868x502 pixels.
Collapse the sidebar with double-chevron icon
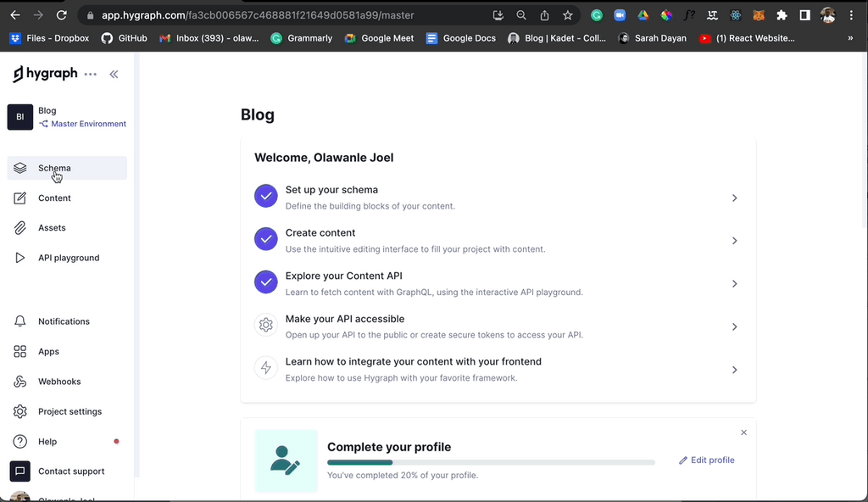[x=114, y=75]
